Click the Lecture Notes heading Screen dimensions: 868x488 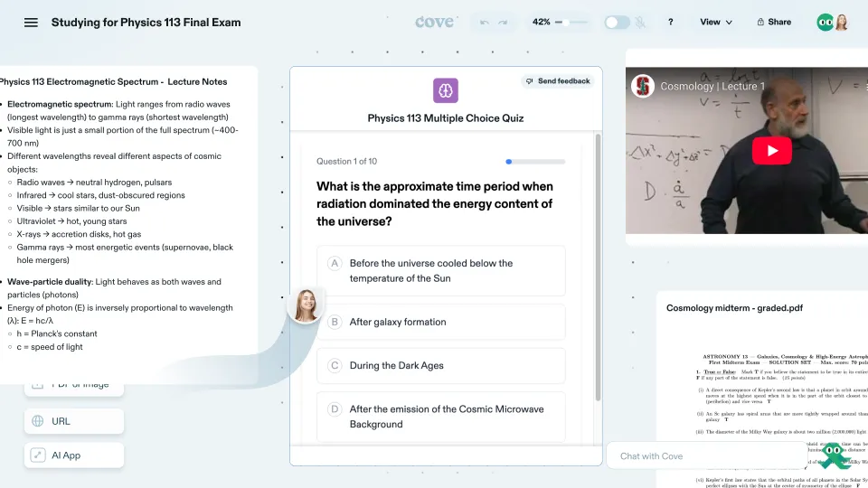(x=114, y=82)
